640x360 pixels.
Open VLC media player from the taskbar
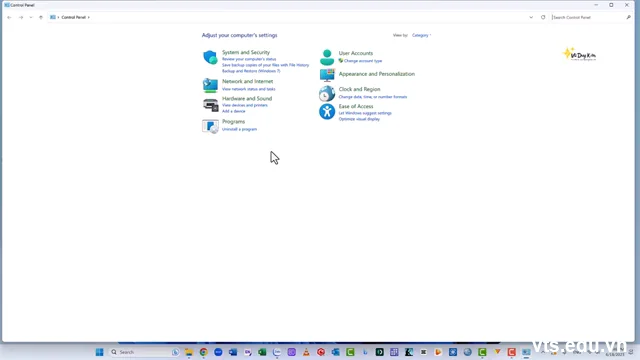306,352
